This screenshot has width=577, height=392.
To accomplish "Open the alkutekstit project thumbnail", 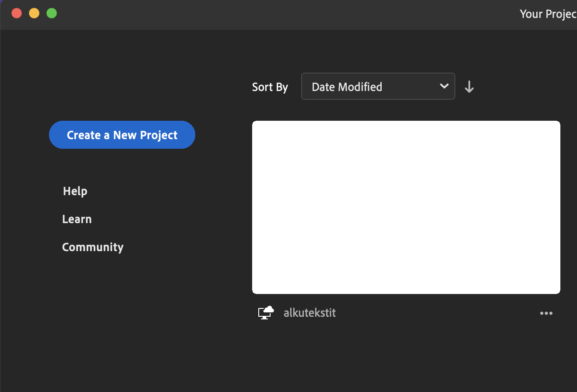I will (406, 207).
